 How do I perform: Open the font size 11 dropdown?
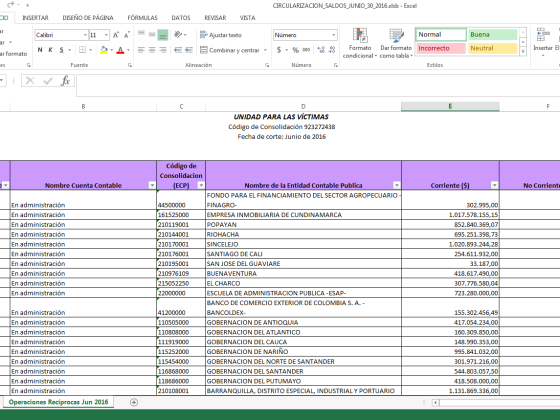106,35
